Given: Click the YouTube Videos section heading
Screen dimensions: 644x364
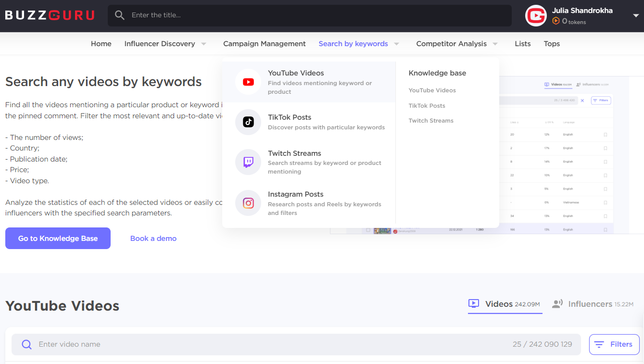Looking at the screenshot, I should coord(63,306).
